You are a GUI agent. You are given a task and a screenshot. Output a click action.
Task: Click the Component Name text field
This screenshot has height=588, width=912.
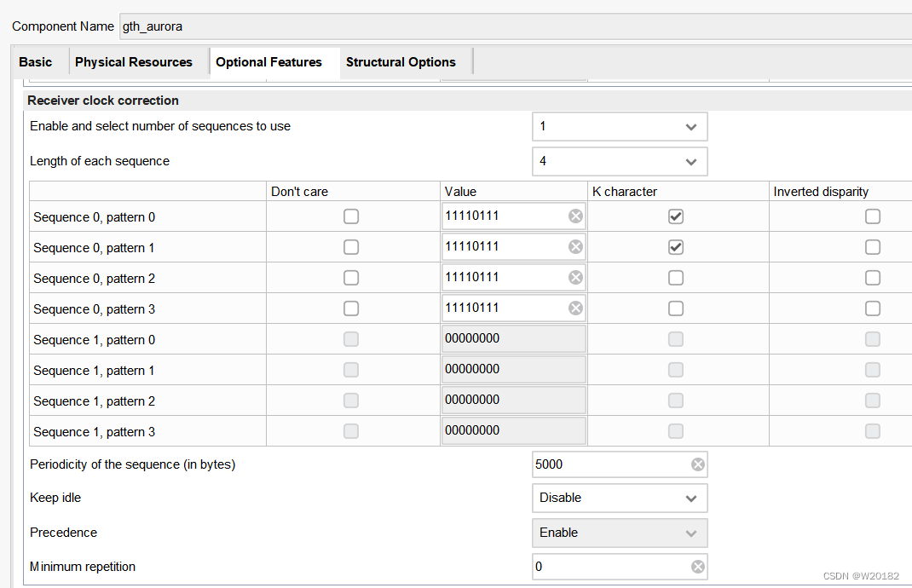(x=511, y=26)
